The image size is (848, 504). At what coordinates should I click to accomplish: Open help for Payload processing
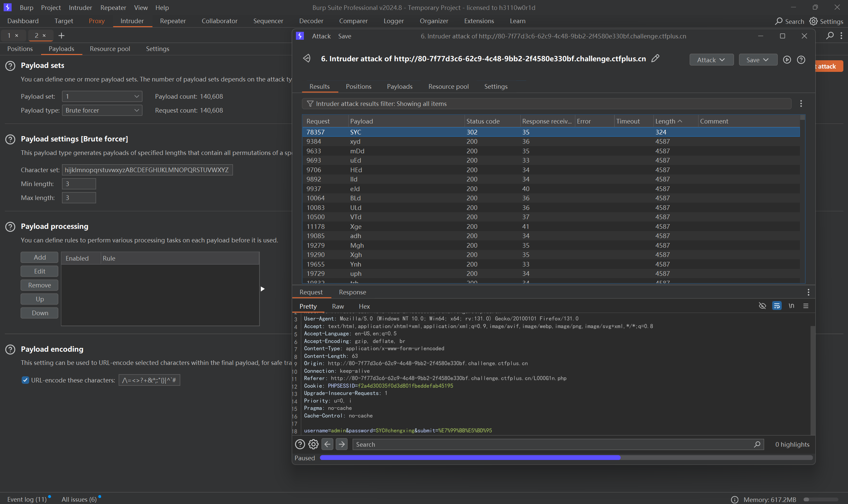click(x=10, y=227)
